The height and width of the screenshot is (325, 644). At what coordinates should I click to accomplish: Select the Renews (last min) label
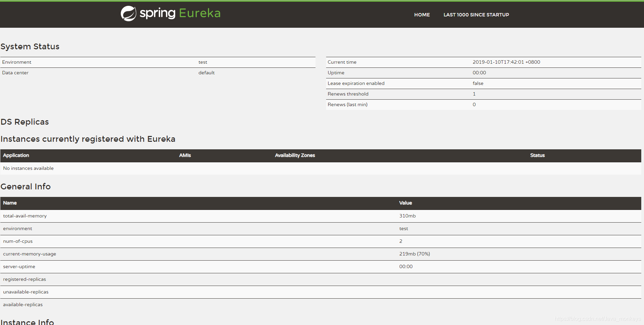(x=347, y=104)
